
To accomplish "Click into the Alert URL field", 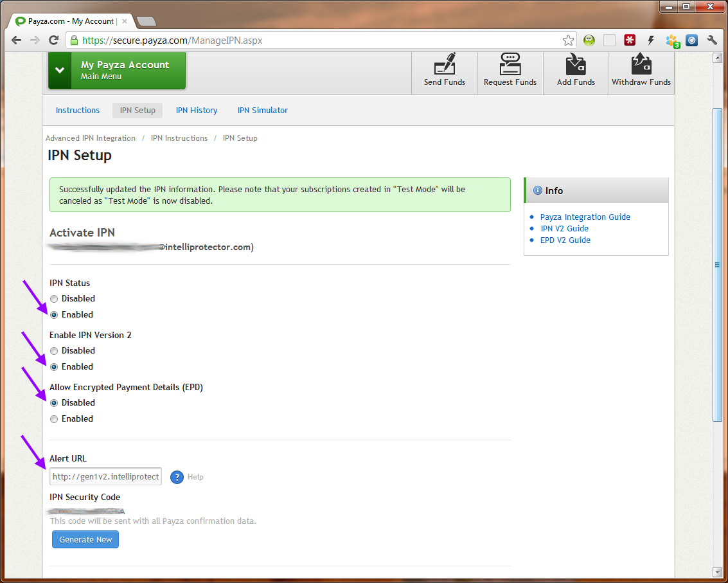I will click(106, 476).
